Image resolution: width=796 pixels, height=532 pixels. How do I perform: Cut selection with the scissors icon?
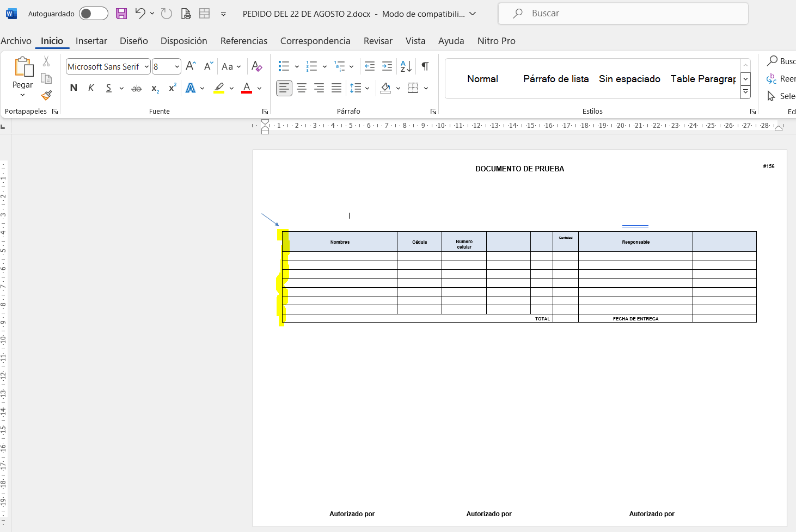pyautogui.click(x=46, y=61)
